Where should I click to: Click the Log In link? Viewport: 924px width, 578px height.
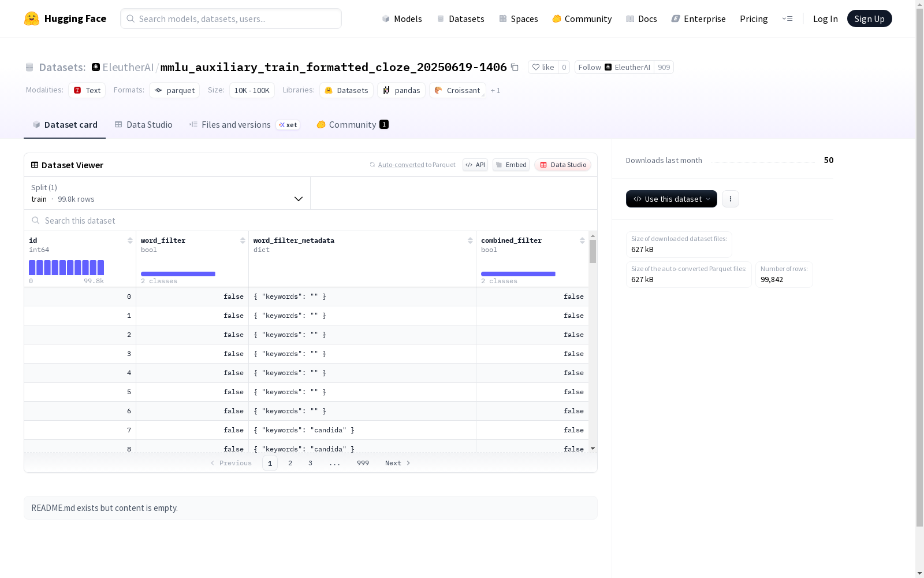point(825,18)
